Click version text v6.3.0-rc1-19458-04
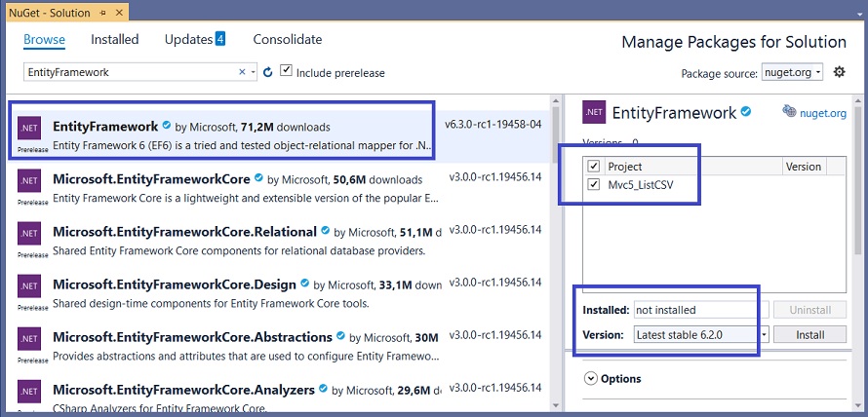Image resolution: width=868 pixels, height=417 pixels. click(493, 125)
